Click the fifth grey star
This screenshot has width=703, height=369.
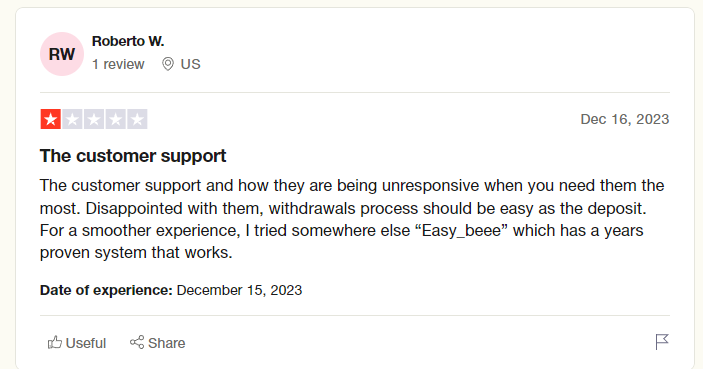pos(137,119)
